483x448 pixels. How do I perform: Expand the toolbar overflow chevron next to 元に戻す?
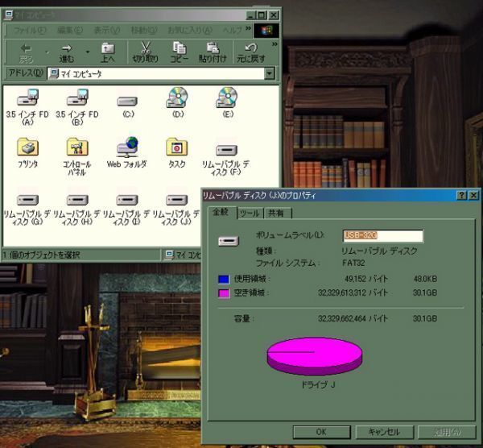click(274, 44)
